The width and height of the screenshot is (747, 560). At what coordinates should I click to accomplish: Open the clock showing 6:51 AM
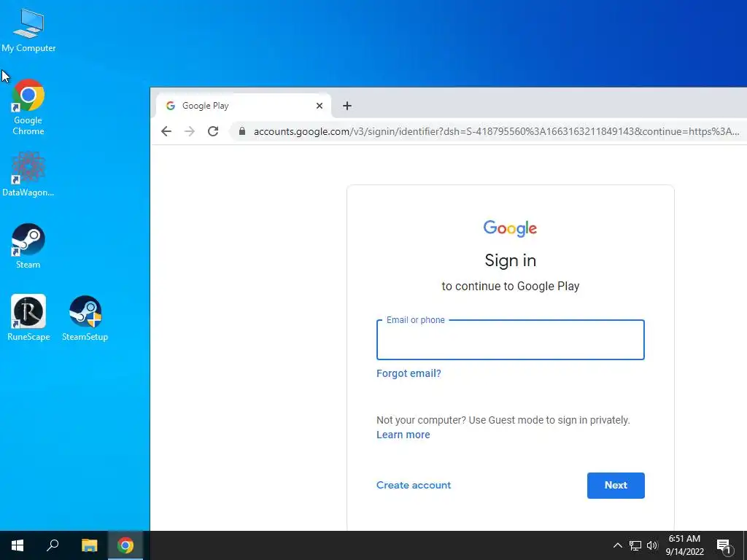pos(684,545)
